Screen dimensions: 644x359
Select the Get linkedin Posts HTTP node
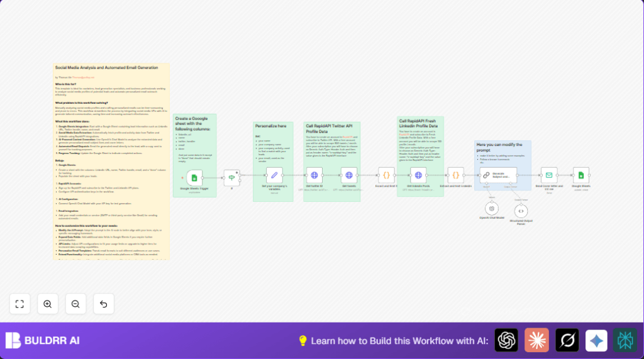(x=418, y=175)
